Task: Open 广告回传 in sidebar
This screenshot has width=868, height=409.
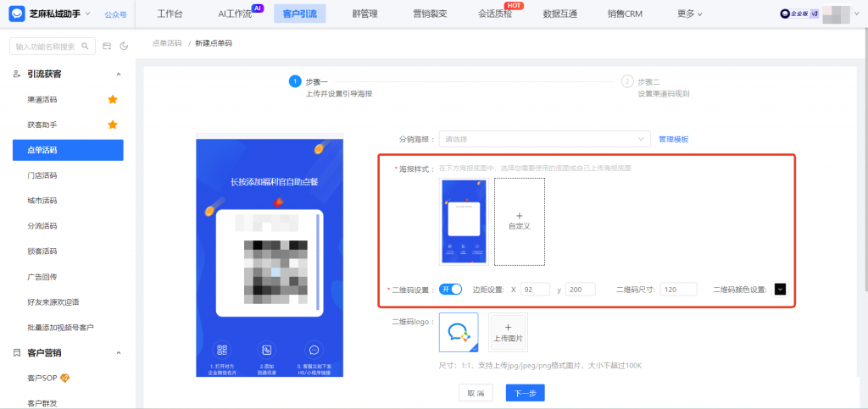Action: point(42,277)
